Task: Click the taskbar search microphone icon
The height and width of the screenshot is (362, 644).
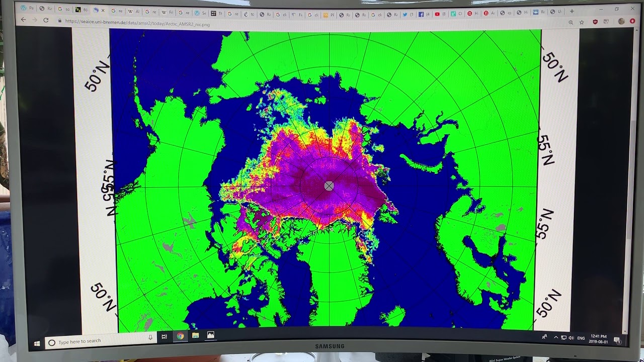Action: click(x=150, y=338)
